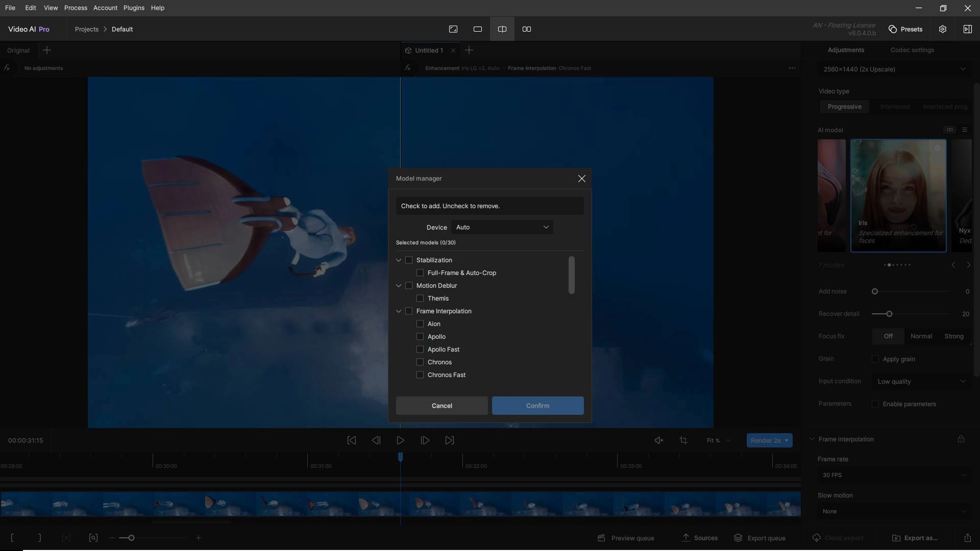Collapse Frame interpolation section

click(812, 439)
